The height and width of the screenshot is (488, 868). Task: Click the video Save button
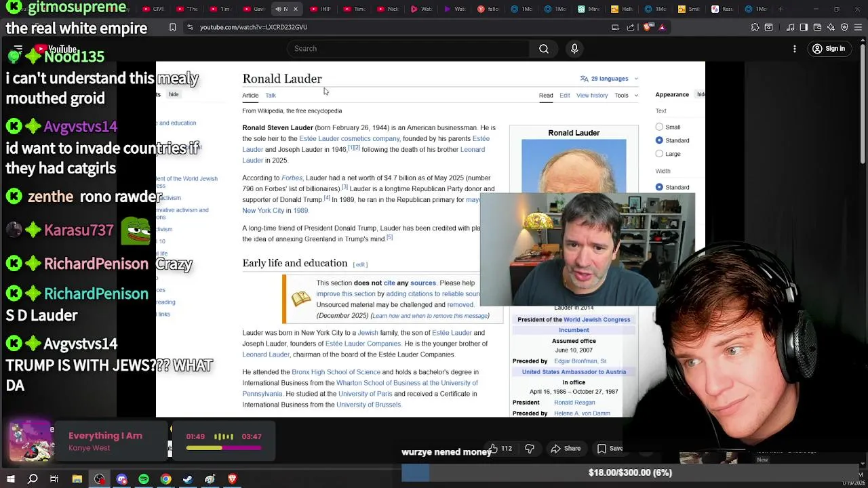pos(610,449)
